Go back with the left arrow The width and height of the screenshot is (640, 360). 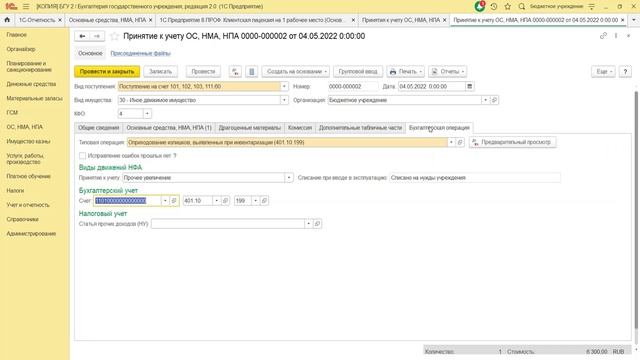(x=82, y=36)
